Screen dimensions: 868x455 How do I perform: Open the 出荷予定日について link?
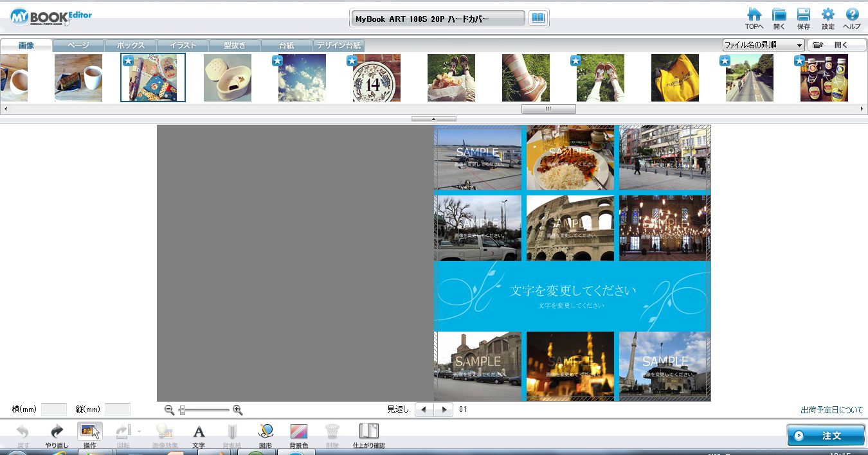(831, 410)
